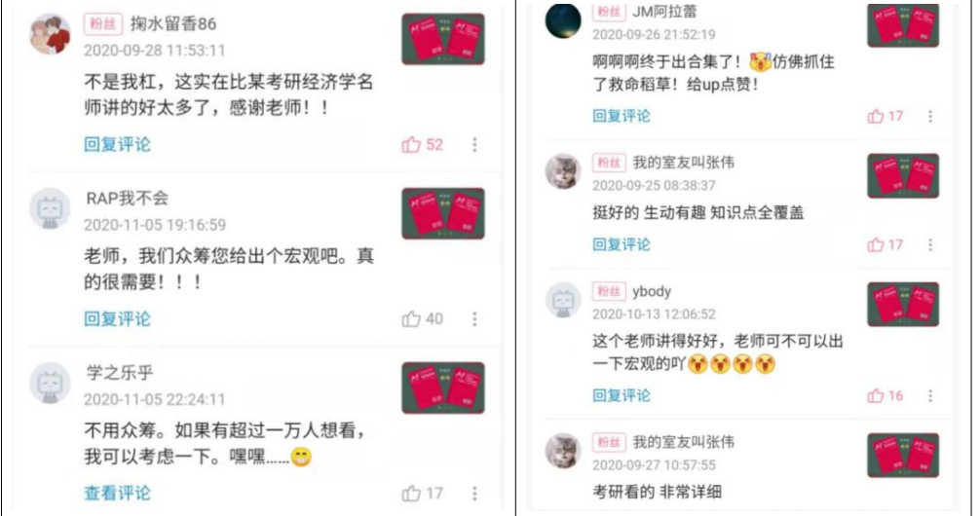Open video thumbnail beside ybody's comment
The width and height of the screenshot is (980, 516).
(903, 304)
